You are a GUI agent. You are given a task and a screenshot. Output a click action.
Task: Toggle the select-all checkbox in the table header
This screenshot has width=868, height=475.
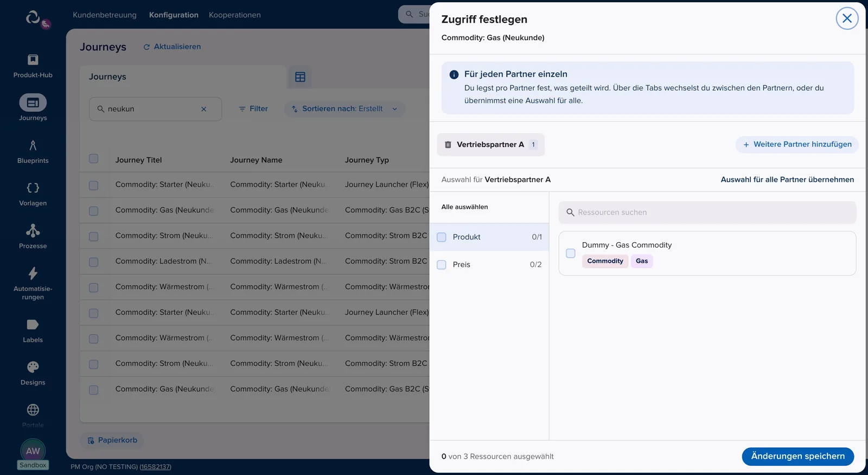tap(94, 159)
